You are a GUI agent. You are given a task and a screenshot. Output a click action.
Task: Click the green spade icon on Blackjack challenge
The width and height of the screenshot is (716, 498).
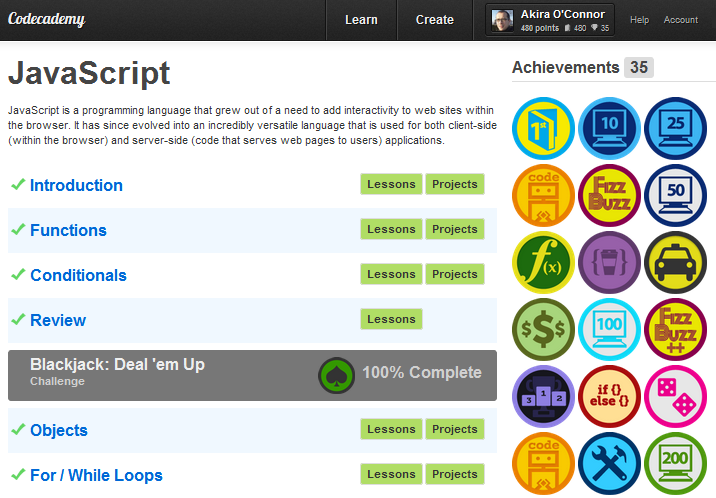tap(337, 375)
